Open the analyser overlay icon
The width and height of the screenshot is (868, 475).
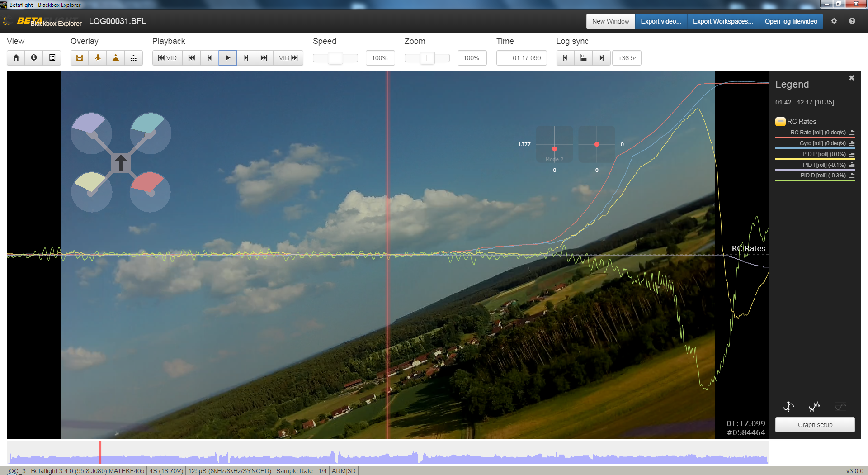[134, 57]
